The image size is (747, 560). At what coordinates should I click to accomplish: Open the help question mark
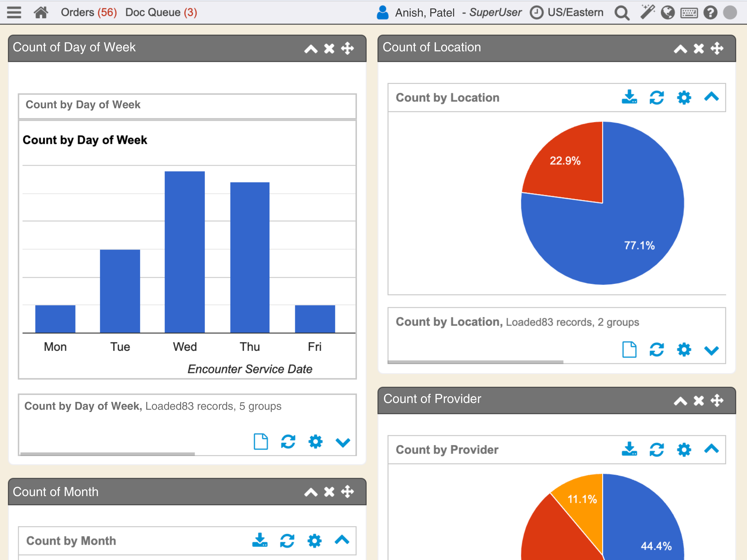(710, 13)
